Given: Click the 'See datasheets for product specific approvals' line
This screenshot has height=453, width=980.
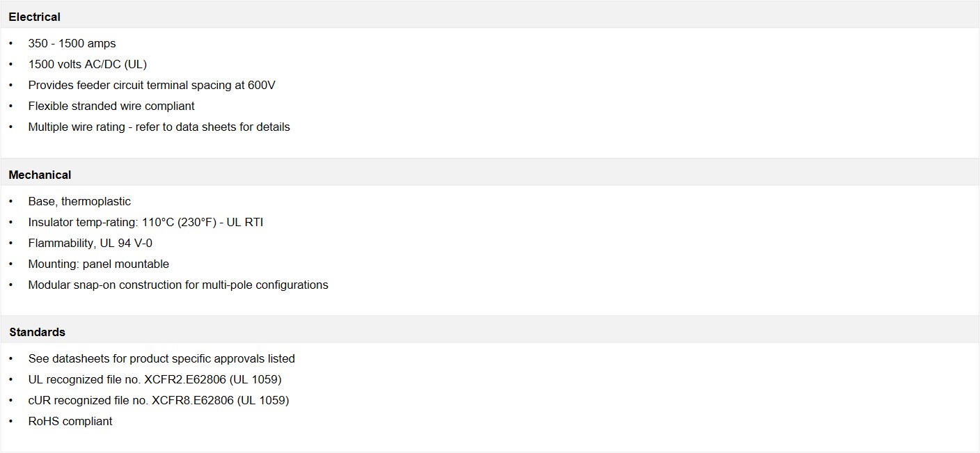Looking at the screenshot, I should [161, 358].
